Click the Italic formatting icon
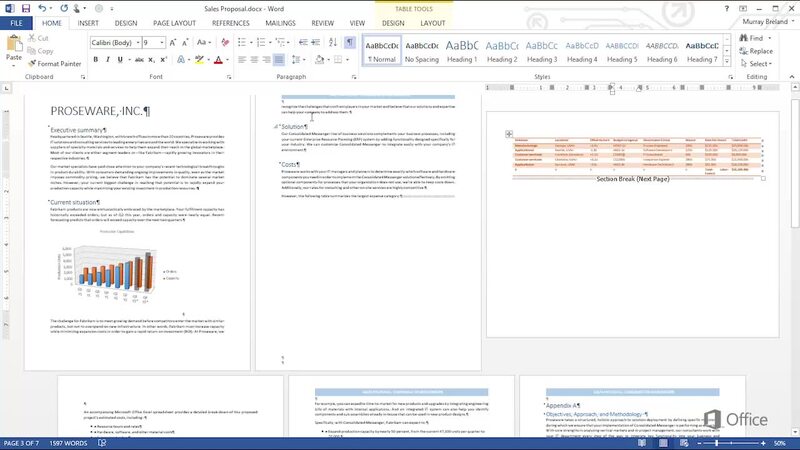 click(x=108, y=61)
